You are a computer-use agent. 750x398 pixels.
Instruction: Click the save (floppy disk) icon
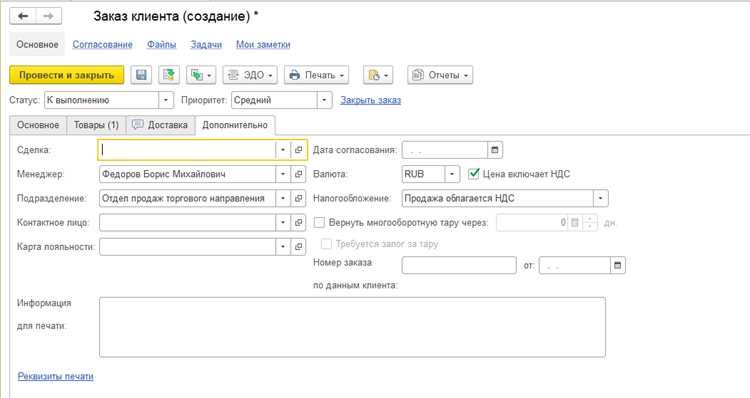[x=141, y=75]
